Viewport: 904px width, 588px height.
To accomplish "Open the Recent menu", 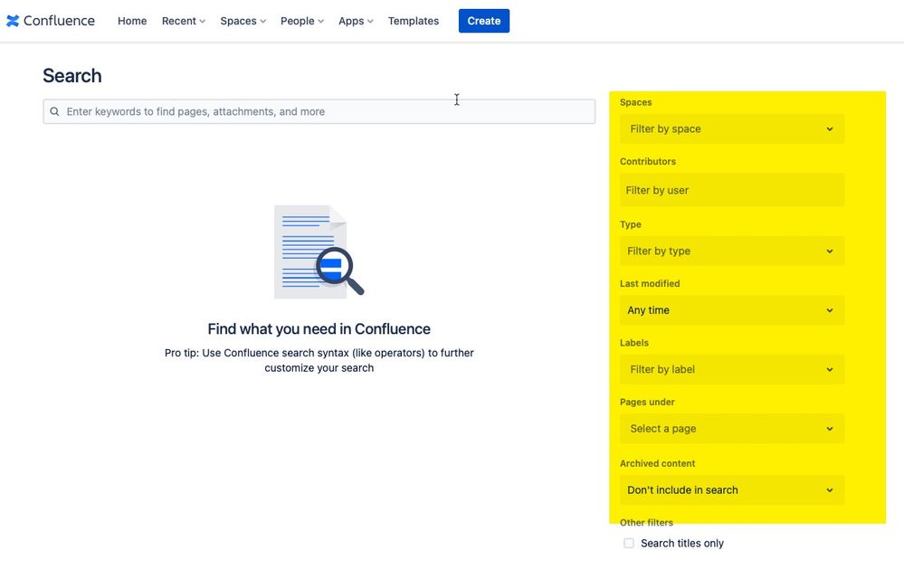I will [x=184, y=21].
